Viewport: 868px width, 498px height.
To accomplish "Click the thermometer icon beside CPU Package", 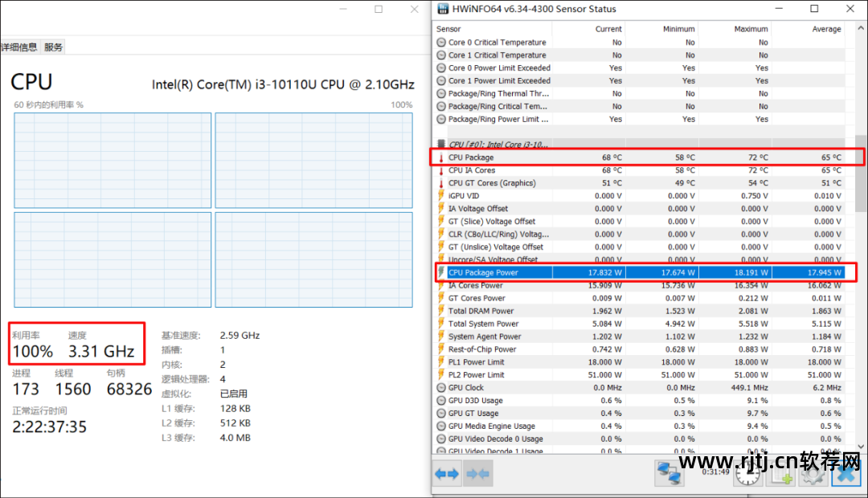I will pyautogui.click(x=441, y=157).
